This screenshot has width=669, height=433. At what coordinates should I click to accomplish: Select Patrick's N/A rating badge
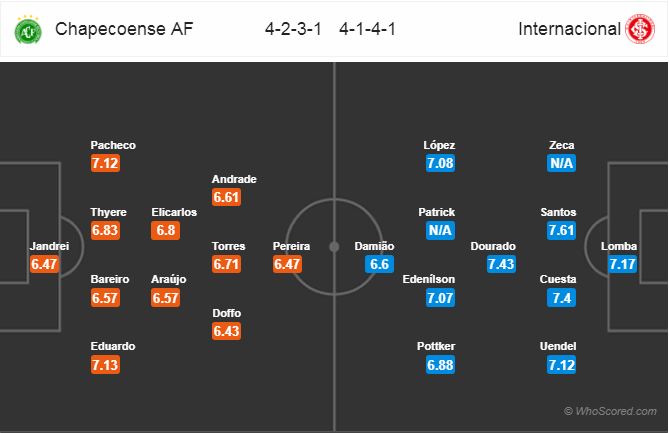(x=439, y=230)
